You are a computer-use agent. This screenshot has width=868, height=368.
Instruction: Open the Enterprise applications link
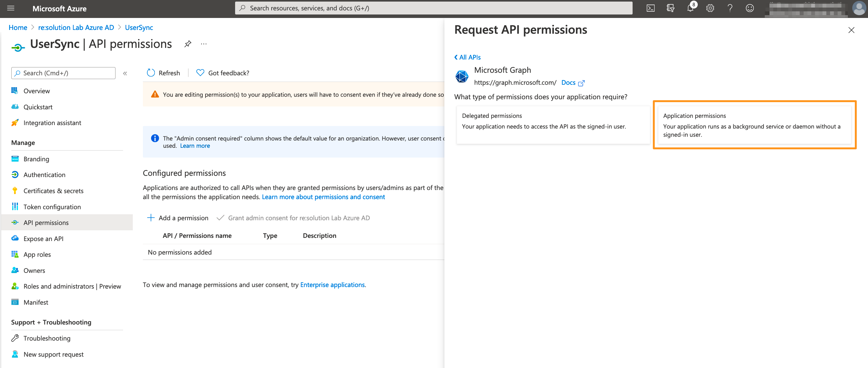point(332,285)
